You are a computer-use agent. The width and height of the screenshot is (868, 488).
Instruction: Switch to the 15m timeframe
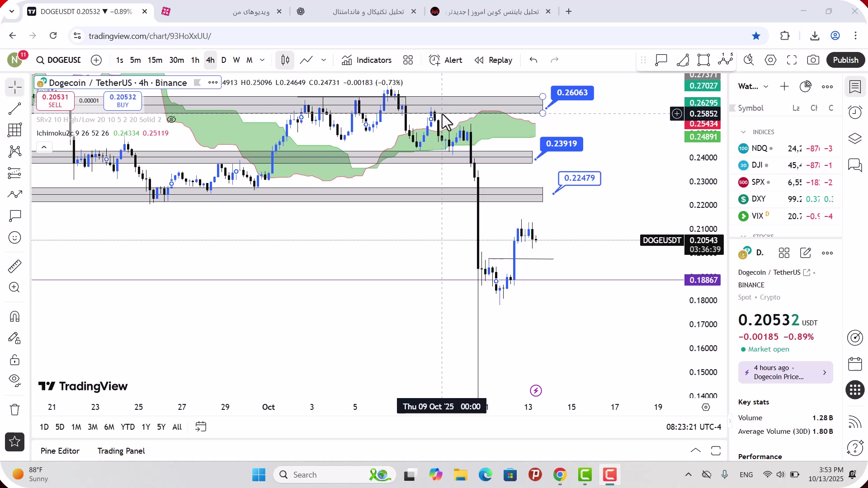pos(155,60)
